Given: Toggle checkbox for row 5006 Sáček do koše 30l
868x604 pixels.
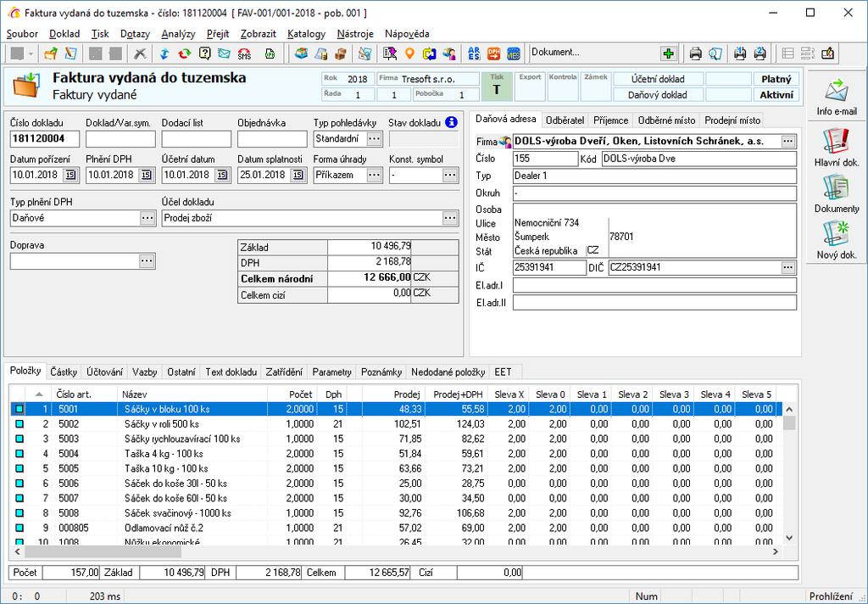Looking at the screenshot, I should (19, 484).
